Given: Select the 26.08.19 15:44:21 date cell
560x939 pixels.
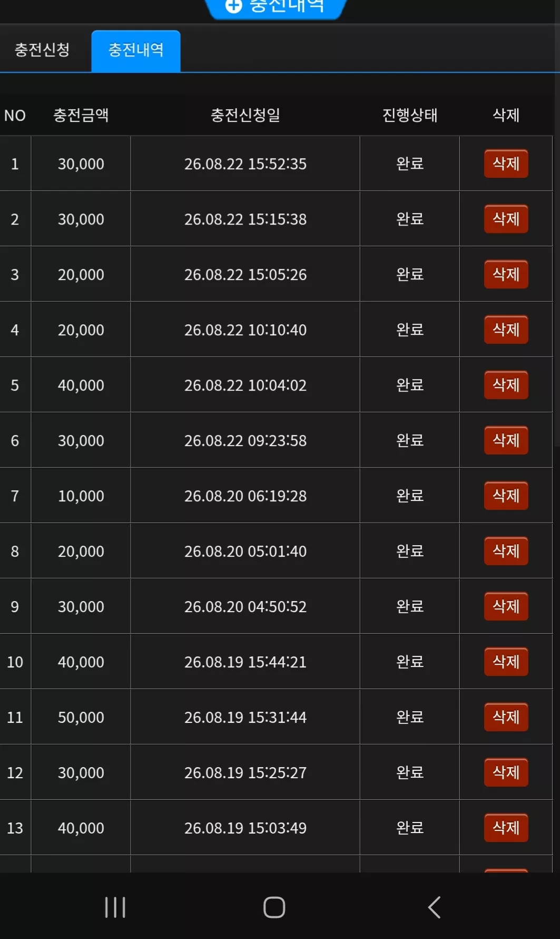Looking at the screenshot, I should (245, 662).
